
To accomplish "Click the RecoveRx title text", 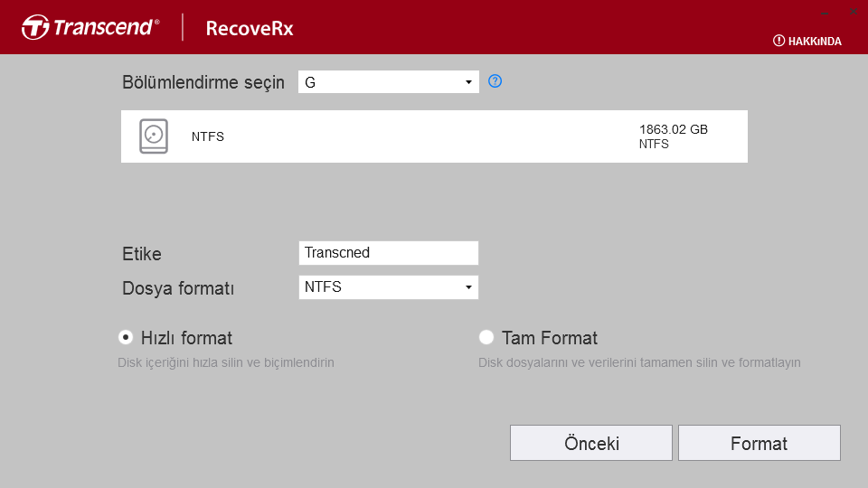I will click(x=250, y=28).
